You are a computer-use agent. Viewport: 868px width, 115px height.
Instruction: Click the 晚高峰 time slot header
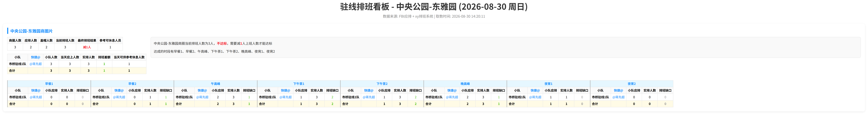465,84
